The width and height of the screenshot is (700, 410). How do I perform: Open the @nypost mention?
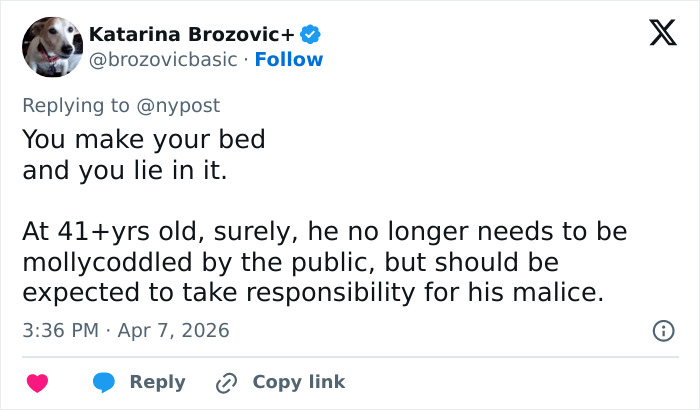pyautogui.click(x=183, y=105)
